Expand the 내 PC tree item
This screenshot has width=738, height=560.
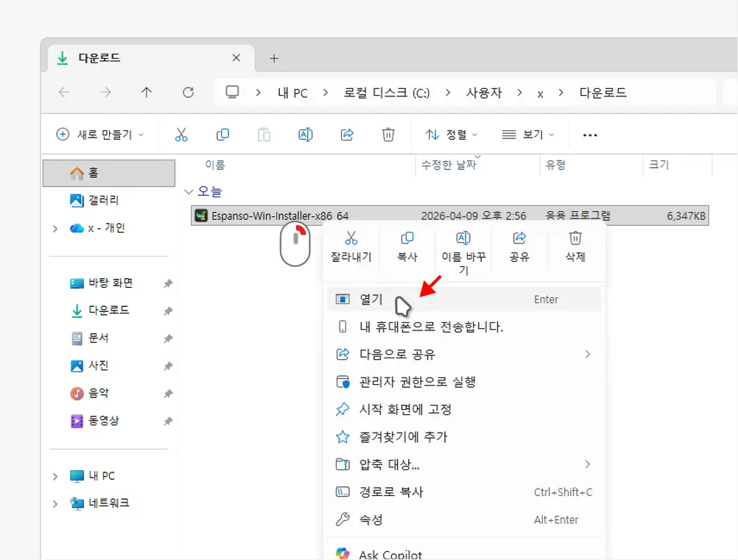coord(57,475)
